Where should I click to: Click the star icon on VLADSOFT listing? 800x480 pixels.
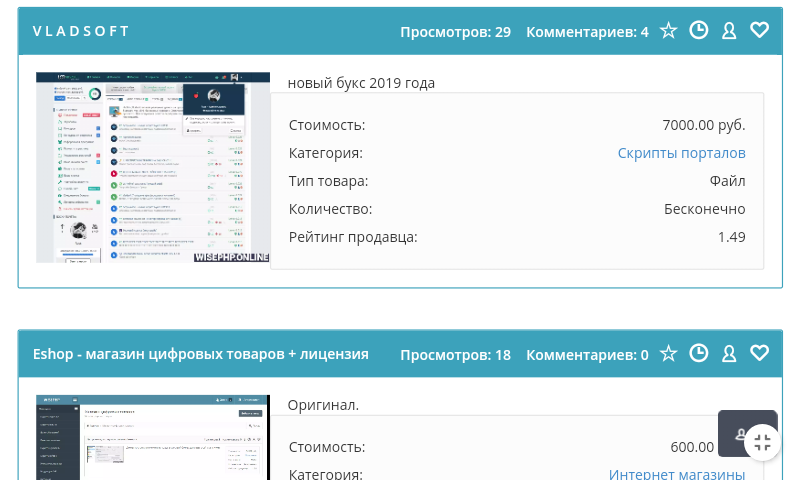pos(668,31)
